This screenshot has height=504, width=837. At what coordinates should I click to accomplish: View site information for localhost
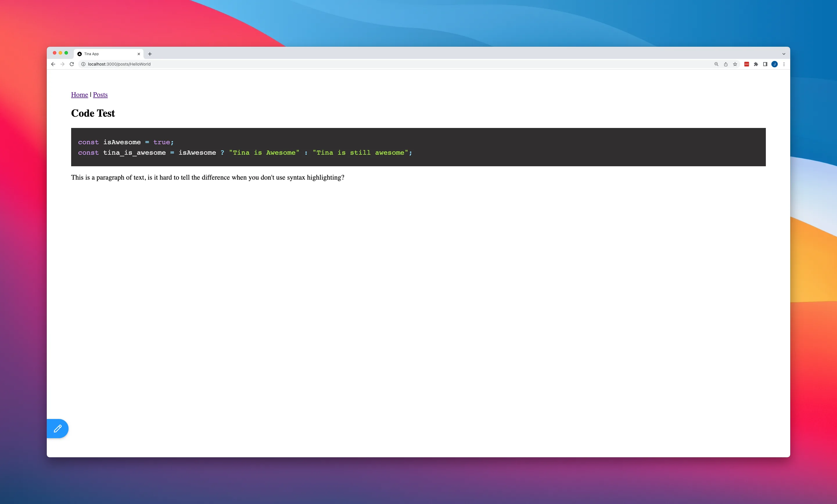[x=83, y=64]
